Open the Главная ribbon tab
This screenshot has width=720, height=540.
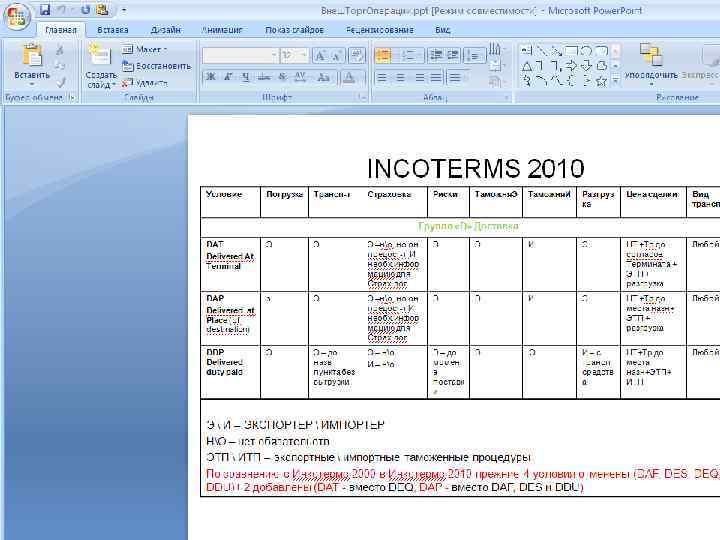pyautogui.click(x=61, y=30)
